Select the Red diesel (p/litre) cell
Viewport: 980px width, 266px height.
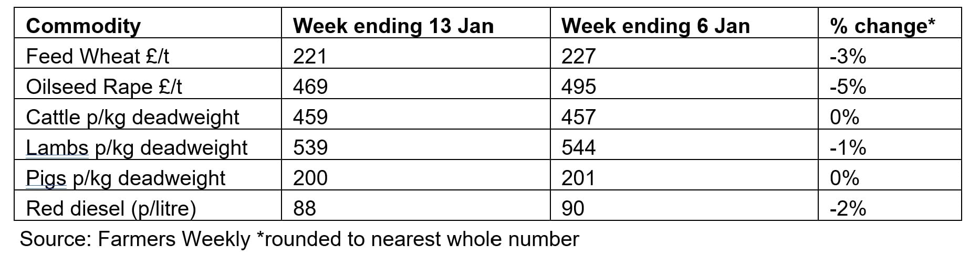pyautogui.click(x=111, y=208)
